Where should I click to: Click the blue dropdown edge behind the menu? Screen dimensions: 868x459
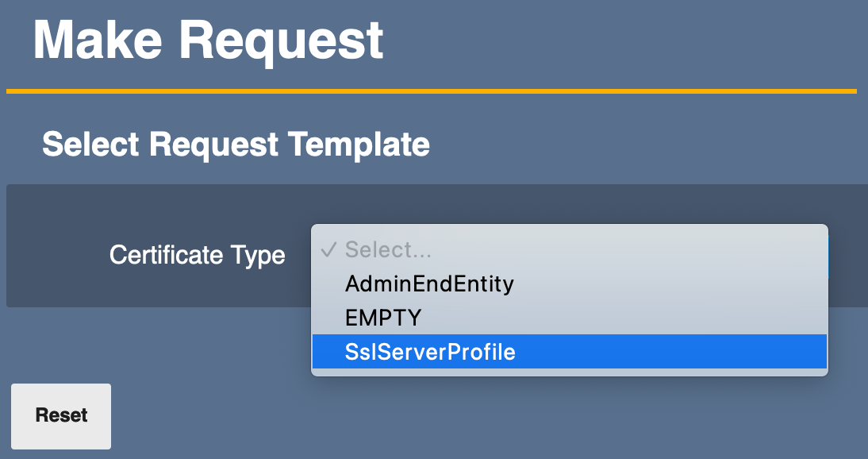tap(828, 256)
